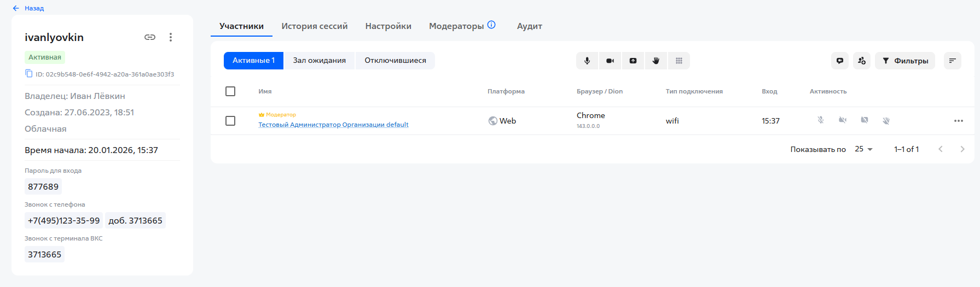Image resolution: width=980 pixels, height=287 pixels.
Task: Click the Браузер / Dion column header
Action: 600,91
